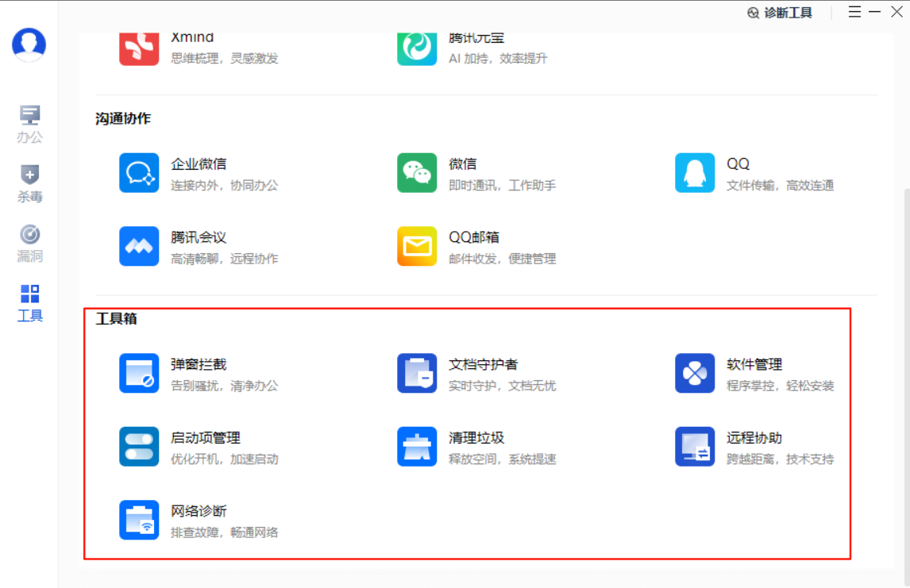Open 诊断工具 in the title bar
910x588 pixels.
coord(780,13)
